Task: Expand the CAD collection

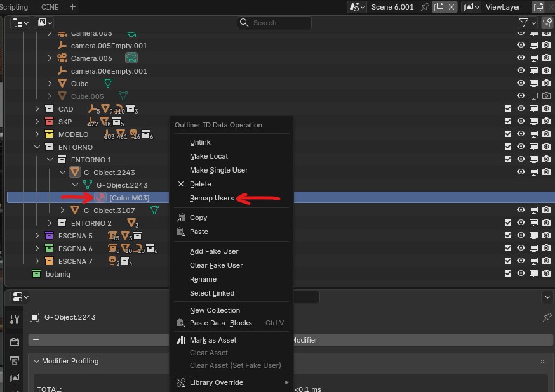Action: [37, 109]
